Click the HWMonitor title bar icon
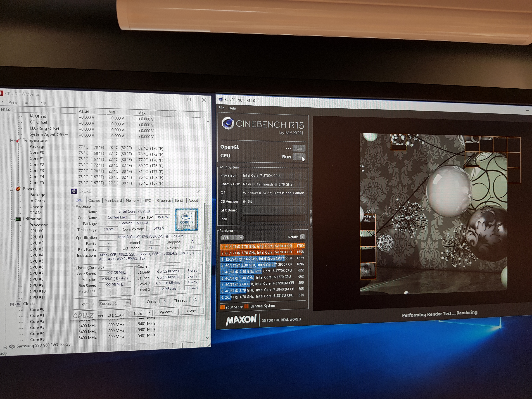532x399 pixels. 1,93
